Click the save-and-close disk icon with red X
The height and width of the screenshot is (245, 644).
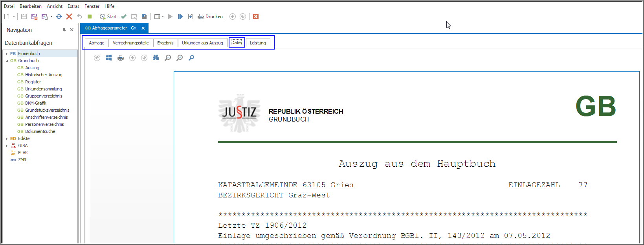pos(34,17)
